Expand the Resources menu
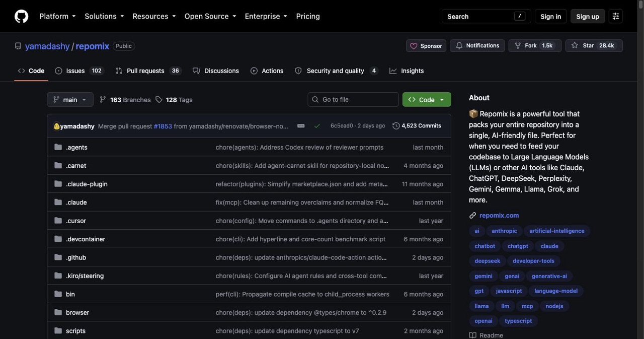This screenshot has height=339, width=644. (154, 16)
